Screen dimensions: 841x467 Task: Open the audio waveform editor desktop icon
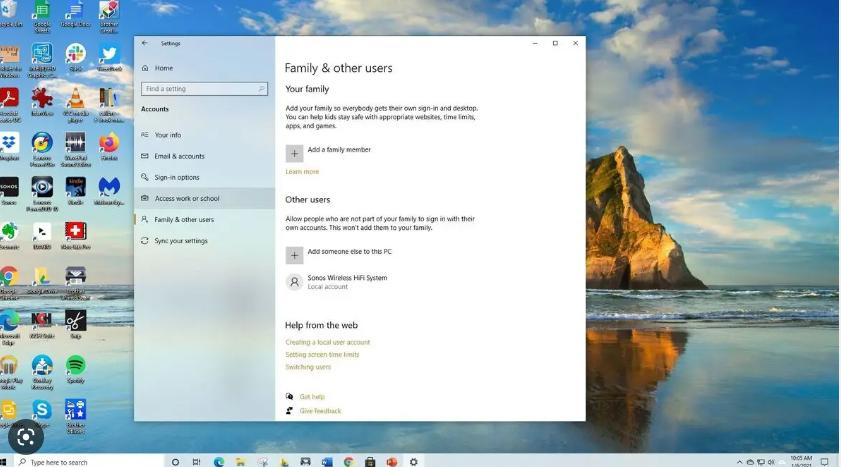(76, 150)
